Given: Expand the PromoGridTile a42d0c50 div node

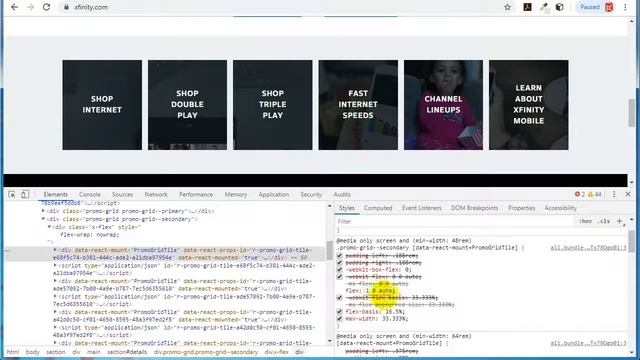Looking at the screenshot, I should [x=55, y=312].
